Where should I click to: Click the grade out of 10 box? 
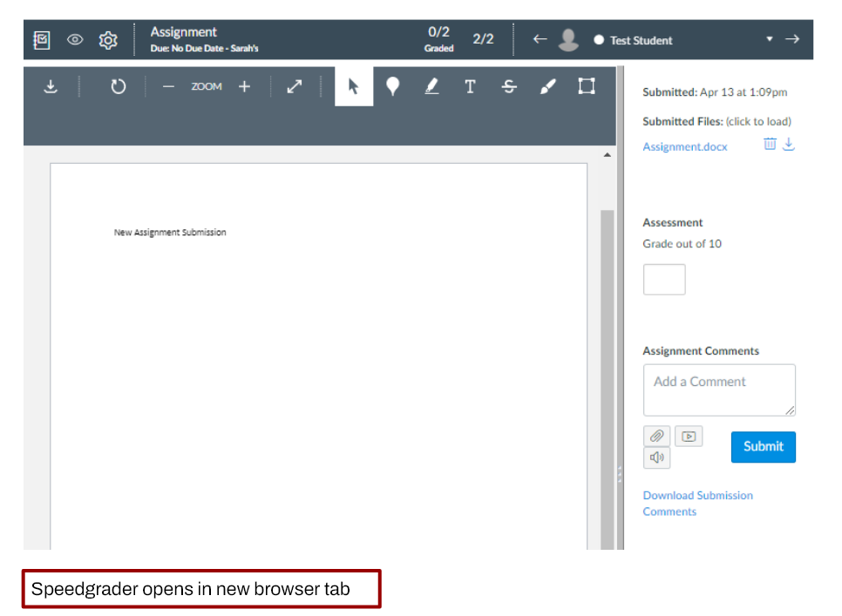tap(664, 280)
